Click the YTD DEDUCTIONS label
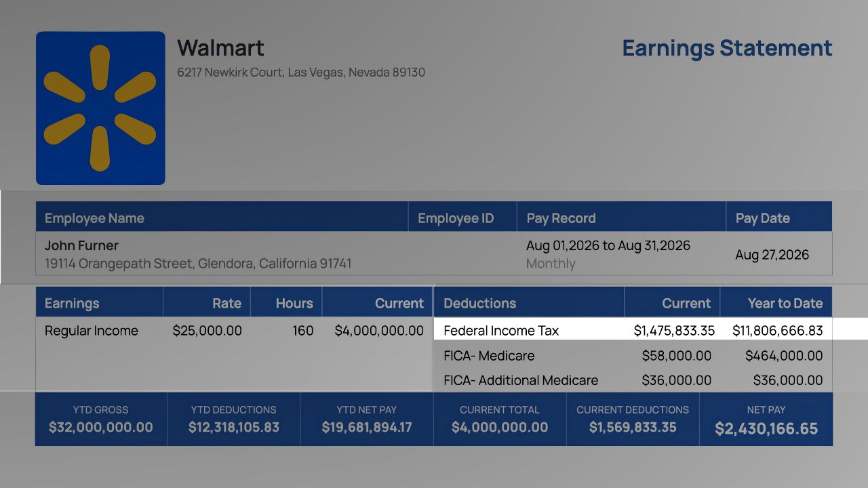The width and height of the screenshot is (868, 488). coord(234,410)
